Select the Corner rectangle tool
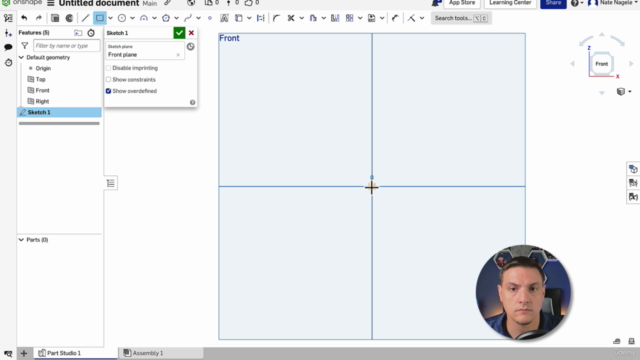The image size is (640, 360). [x=100, y=18]
